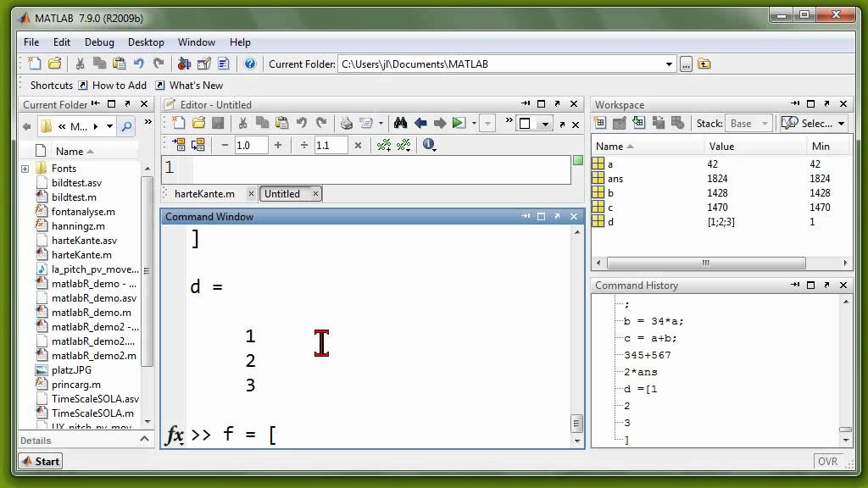
Task: Click the Editor's back navigation arrow
Action: (x=420, y=123)
